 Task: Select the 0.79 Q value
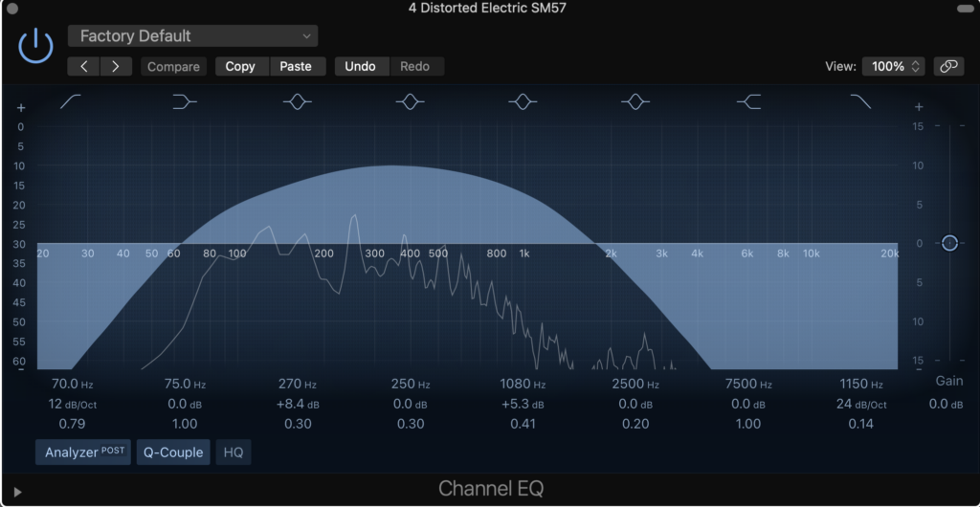click(72, 424)
